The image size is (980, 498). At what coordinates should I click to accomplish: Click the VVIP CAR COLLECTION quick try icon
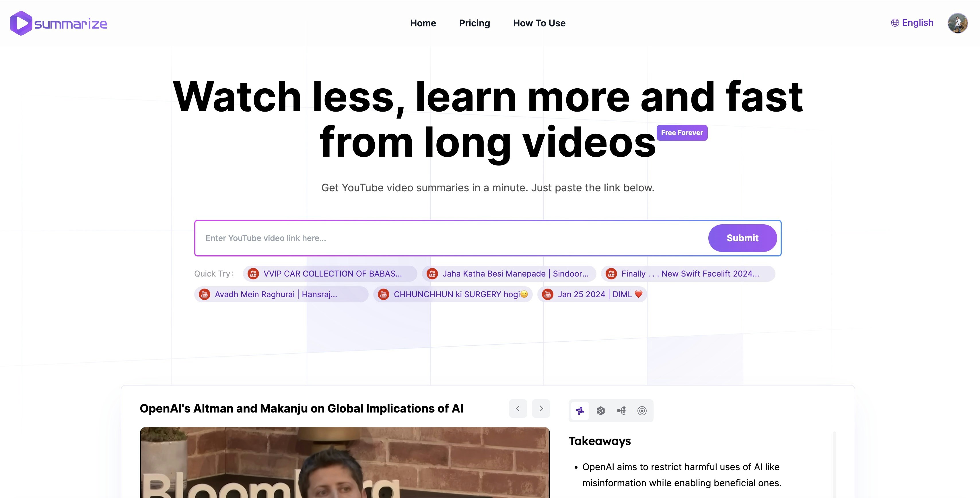254,273
